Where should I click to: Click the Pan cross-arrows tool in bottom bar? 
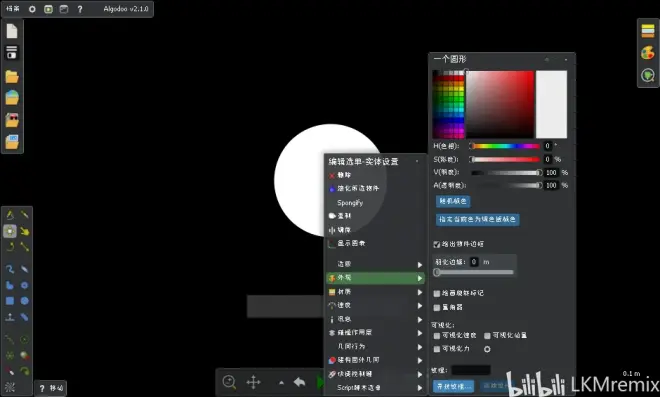[x=253, y=382]
